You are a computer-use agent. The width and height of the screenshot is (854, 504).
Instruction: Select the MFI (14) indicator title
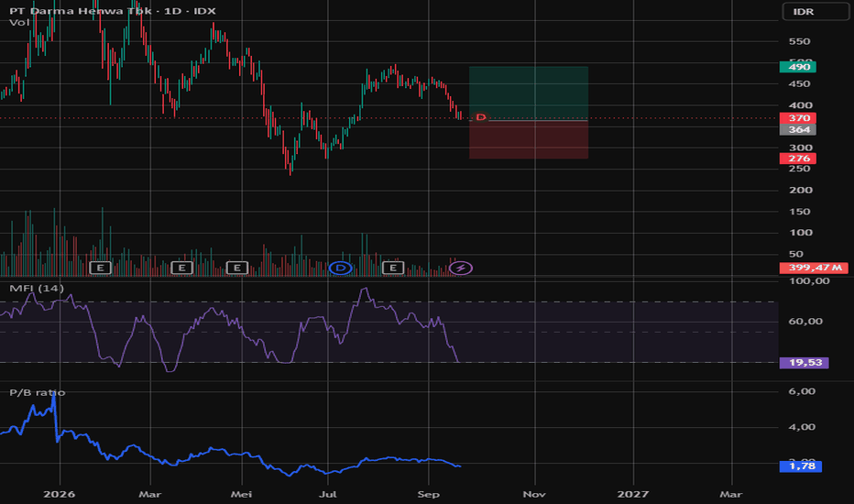pos(37,289)
